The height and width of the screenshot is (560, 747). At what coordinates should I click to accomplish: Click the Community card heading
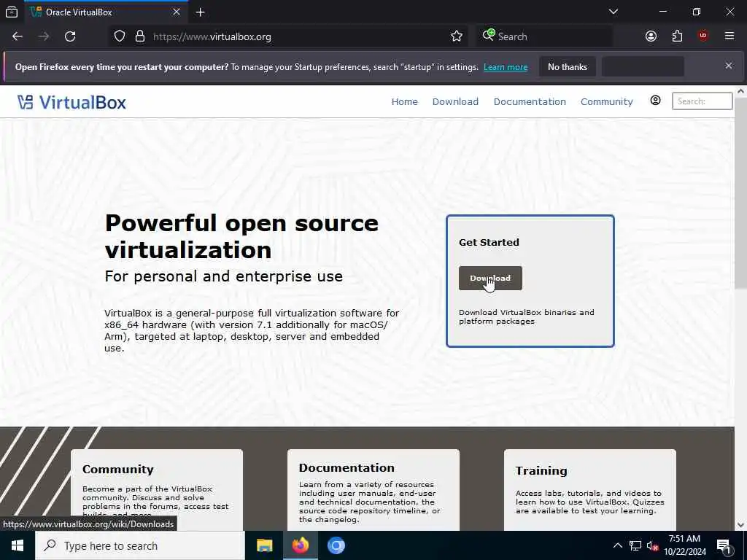[117, 470]
